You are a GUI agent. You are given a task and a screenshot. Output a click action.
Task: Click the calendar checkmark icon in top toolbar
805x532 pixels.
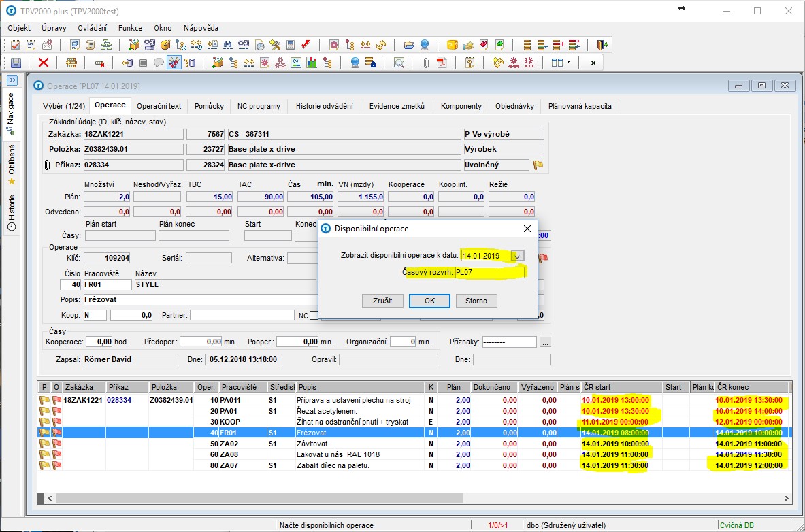click(15, 45)
